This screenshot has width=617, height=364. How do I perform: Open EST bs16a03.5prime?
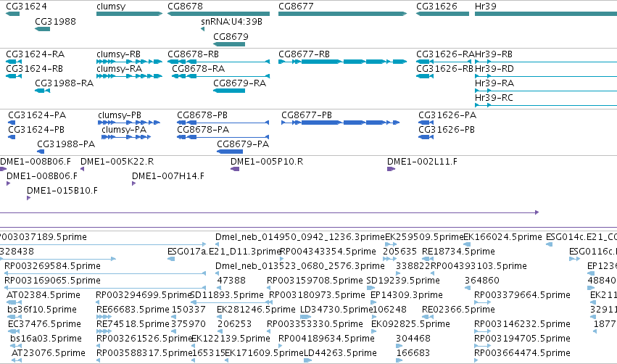[46, 339]
